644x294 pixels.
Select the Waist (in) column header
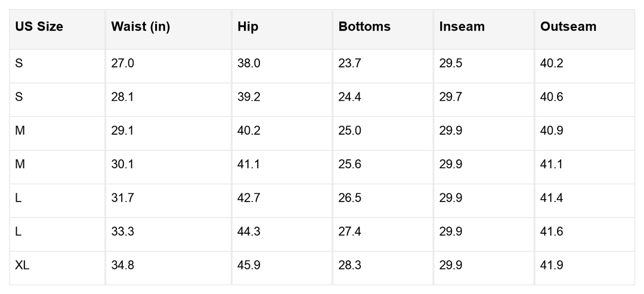141,27
